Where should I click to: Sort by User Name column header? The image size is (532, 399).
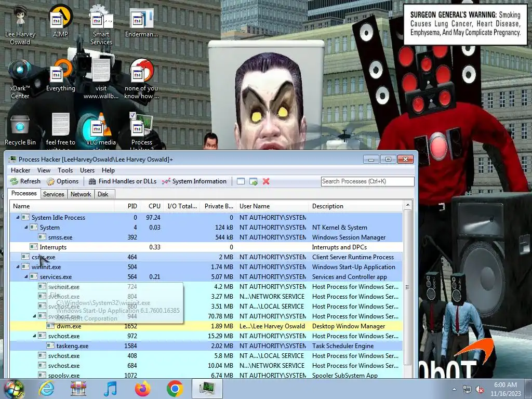[x=273, y=206]
